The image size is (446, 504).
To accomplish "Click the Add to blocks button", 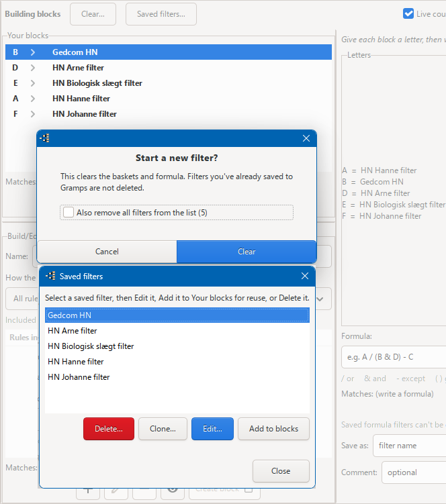I will point(273,429).
